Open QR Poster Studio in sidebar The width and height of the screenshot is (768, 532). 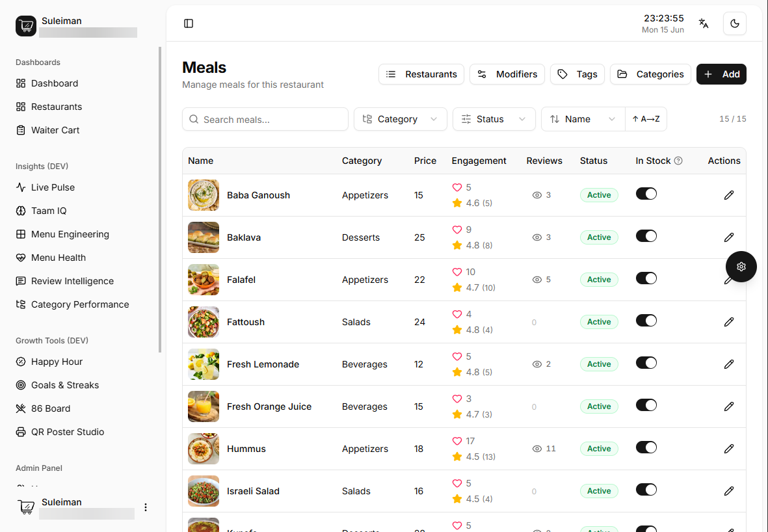60,432
